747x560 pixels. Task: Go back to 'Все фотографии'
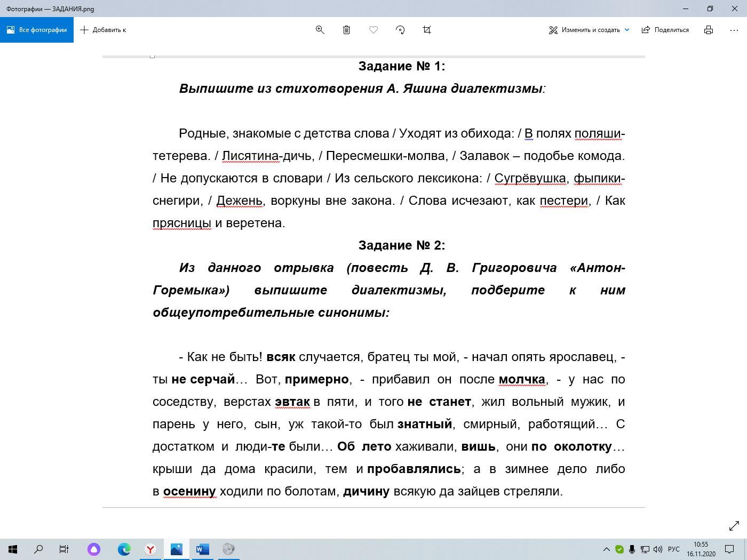point(37,30)
